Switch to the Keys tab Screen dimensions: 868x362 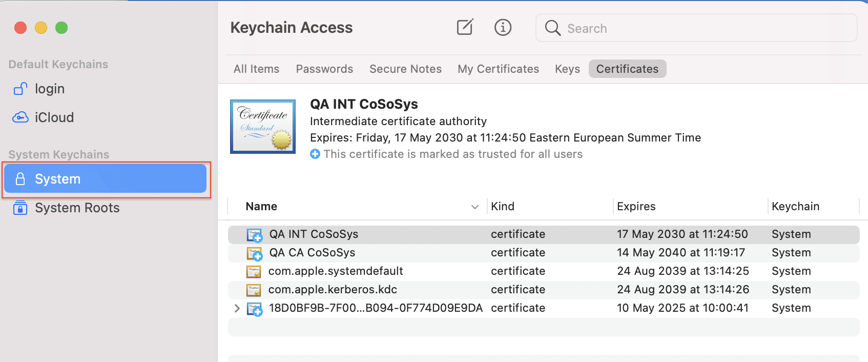pyautogui.click(x=567, y=69)
